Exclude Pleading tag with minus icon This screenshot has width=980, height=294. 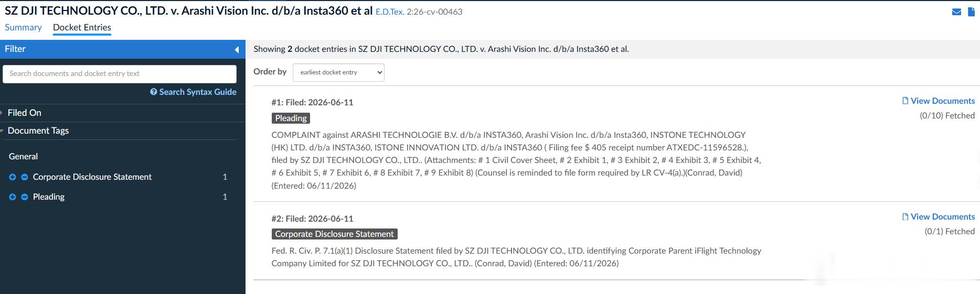[24, 197]
